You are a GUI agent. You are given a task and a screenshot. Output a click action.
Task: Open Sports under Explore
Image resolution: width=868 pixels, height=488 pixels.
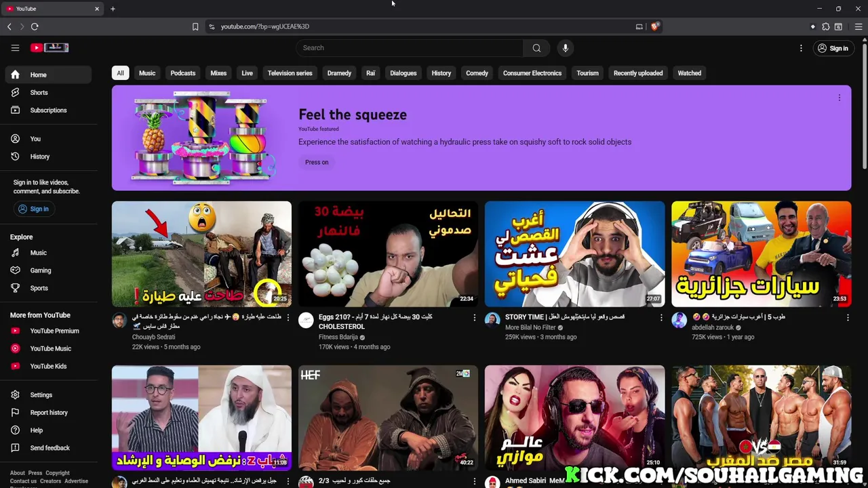tap(48, 288)
